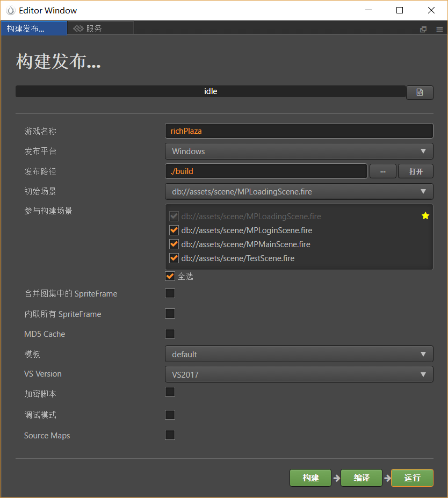Click the 游戏名称 richPlaza input field
The width and height of the screenshot is (448, 498).
299,131
